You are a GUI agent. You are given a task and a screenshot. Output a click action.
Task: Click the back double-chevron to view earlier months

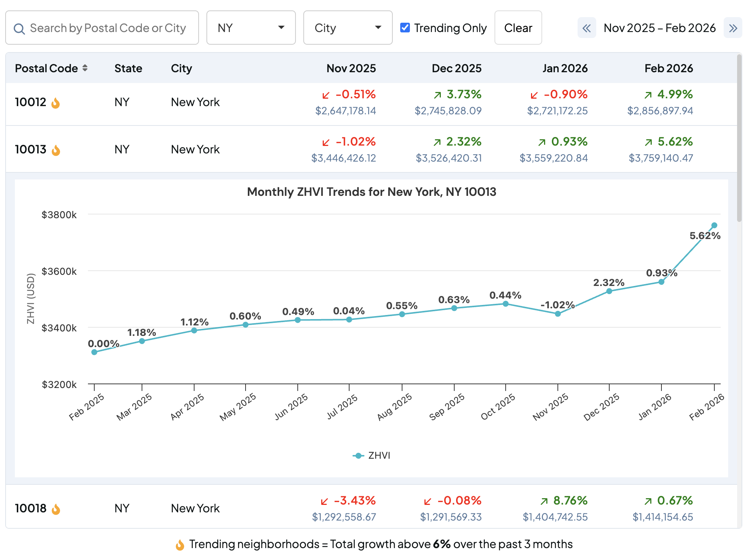coord(587,28)
